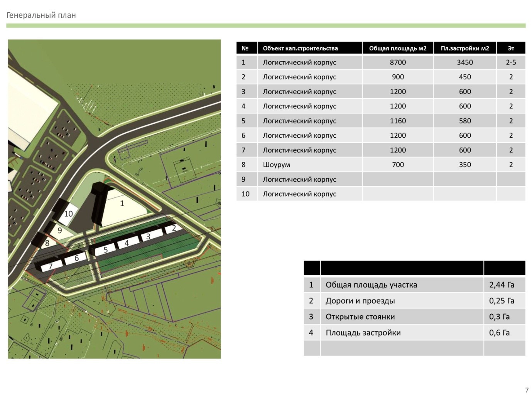
Task: Click total area cell '8700'
Action: [398, 62]
